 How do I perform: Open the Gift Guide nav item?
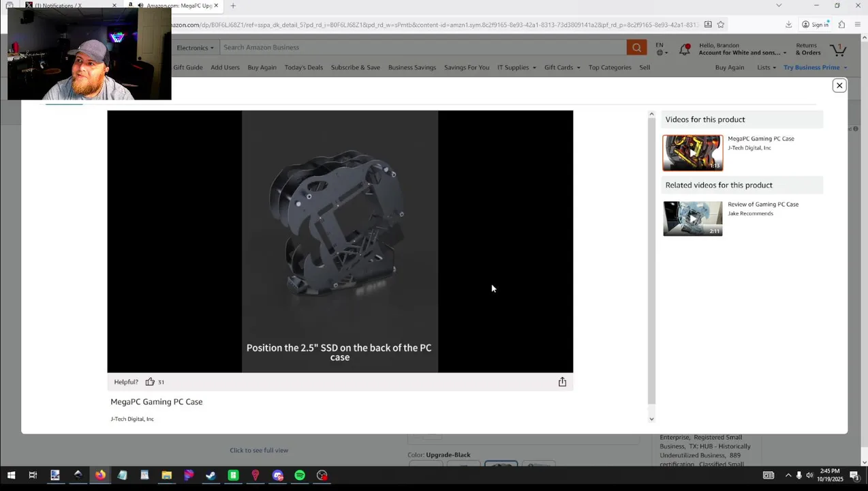point(188,68)
